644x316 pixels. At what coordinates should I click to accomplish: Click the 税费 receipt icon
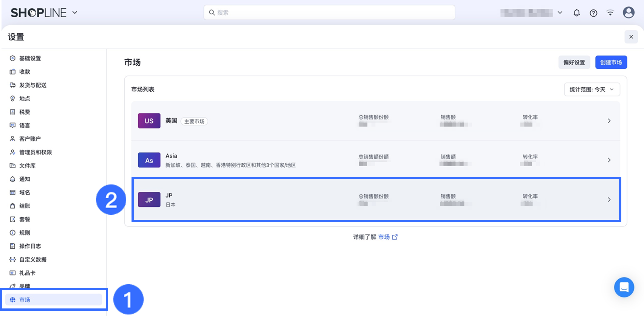pyautogui.click(x=12, y=112)
